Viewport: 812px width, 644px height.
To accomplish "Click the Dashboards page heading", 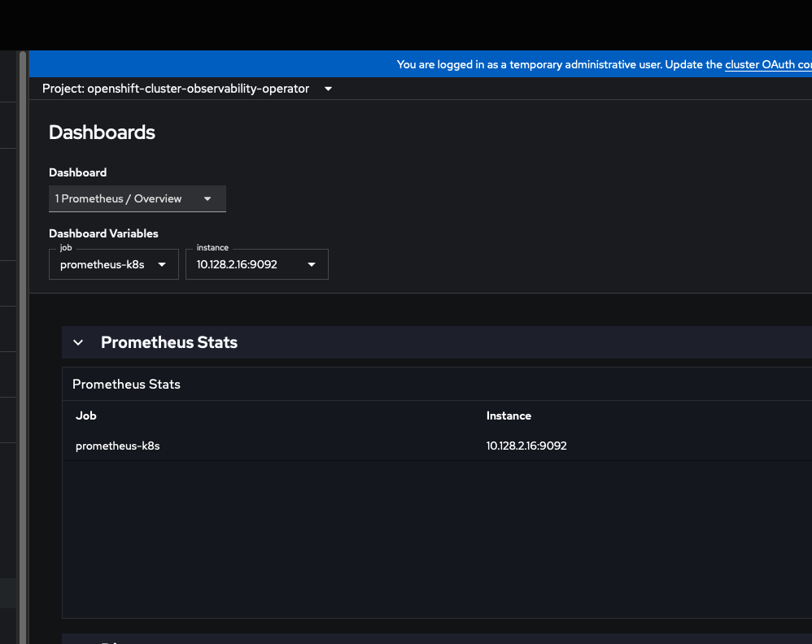I will tap(102, 133).
